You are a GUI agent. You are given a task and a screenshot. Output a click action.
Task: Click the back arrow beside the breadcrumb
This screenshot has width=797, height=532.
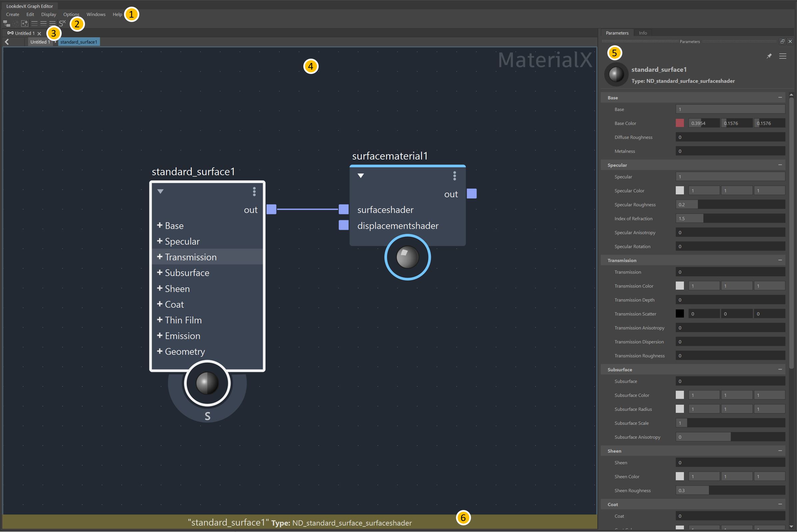(7, 42)
